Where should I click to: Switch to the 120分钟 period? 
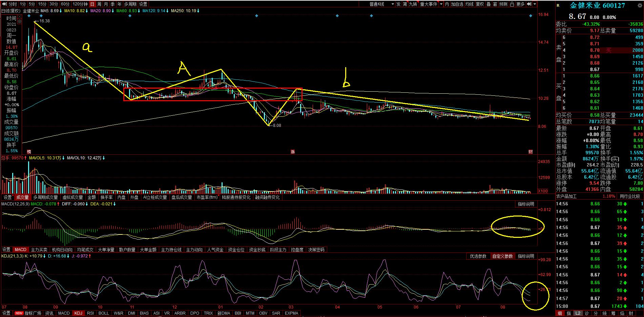pos(80,4)
